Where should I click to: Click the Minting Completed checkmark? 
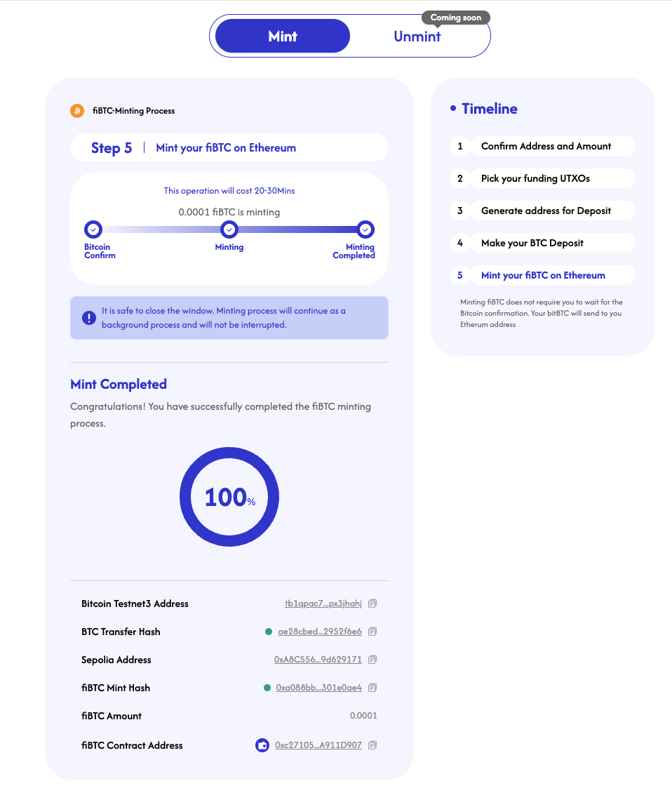(365, 229)
